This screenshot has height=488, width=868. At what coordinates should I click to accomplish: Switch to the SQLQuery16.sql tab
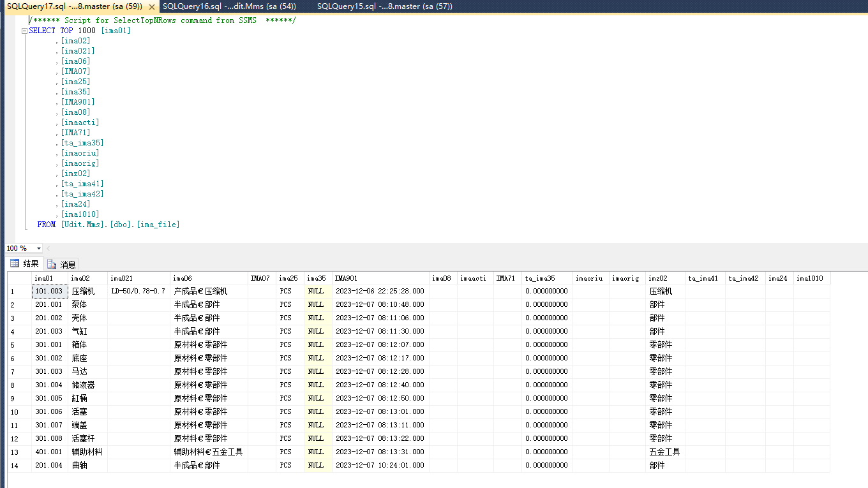click(228, 6)
